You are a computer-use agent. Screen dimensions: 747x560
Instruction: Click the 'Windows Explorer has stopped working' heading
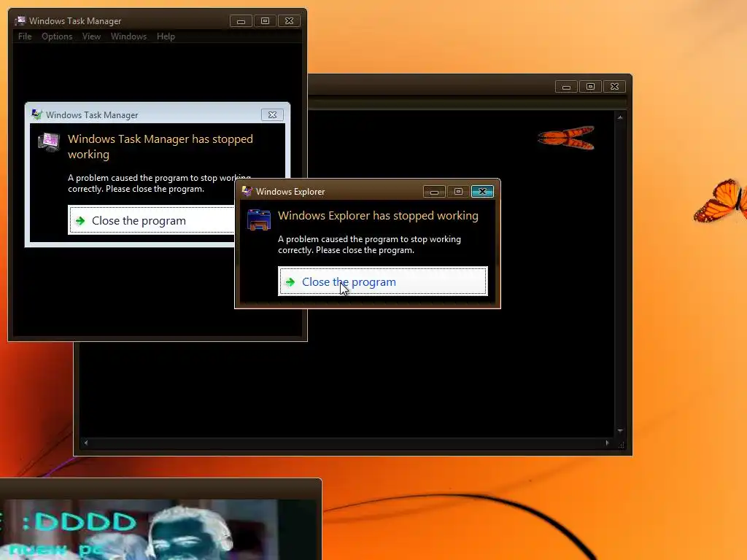pos(378,215)
